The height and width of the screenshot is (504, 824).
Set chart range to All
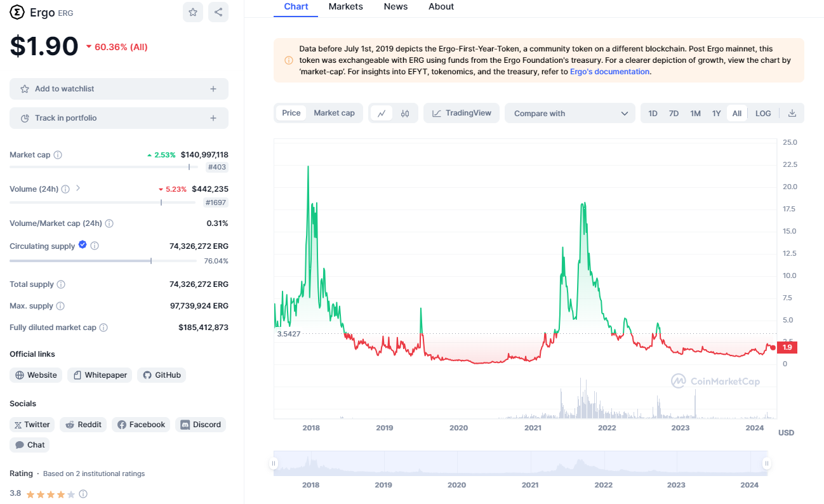pyautogui.click(x=736, y=113)
